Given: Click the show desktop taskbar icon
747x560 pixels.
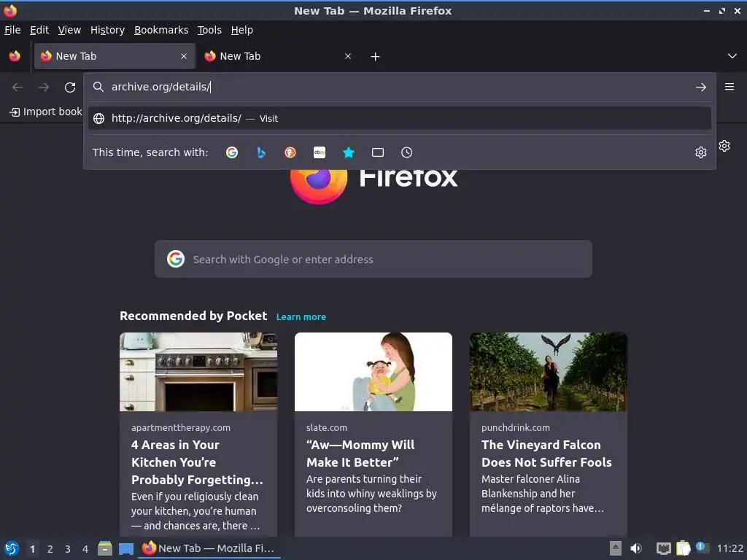Looking at the screenshot, I should click(126, 548).
